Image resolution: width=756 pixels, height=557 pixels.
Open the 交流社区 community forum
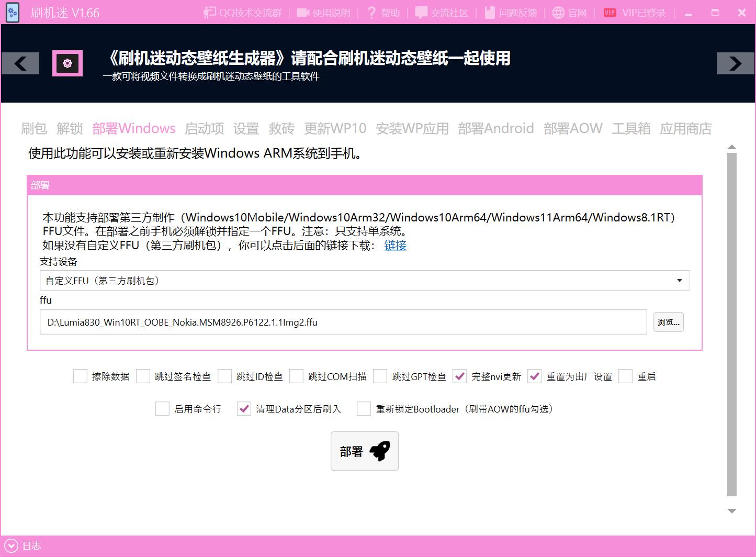[441, 13]
